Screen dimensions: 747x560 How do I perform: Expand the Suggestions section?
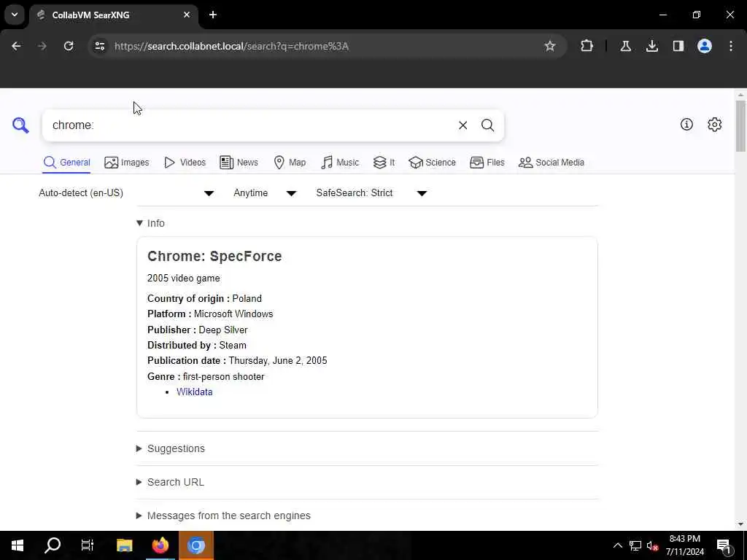click(x=171, y=448)
